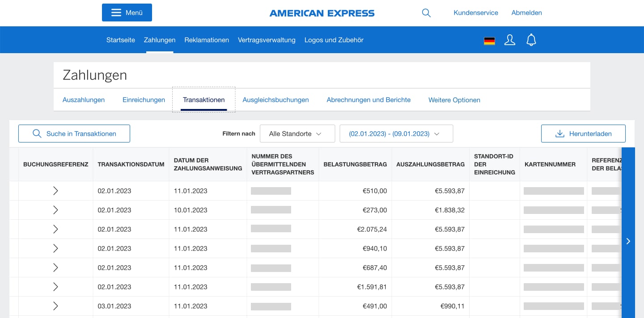Select the German flag language icon
Screen dimensions: 644x318
click(489, 40)
